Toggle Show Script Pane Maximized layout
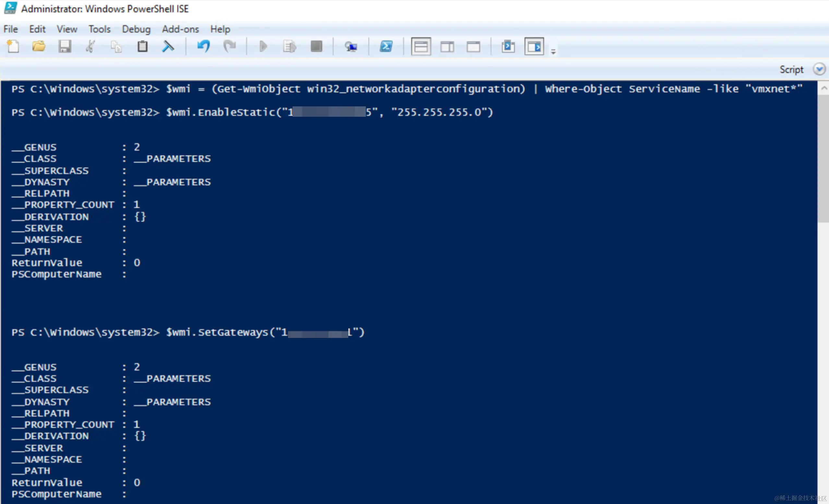The width and height of the screenshot is (829, 504). tap(474, 46)
